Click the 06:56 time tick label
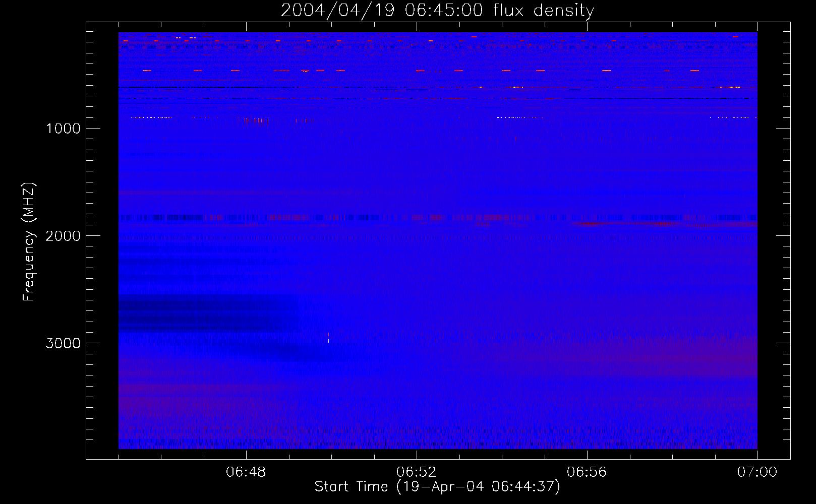The height and width of the screenshot is (504, 816). click(x=587, y=472)
